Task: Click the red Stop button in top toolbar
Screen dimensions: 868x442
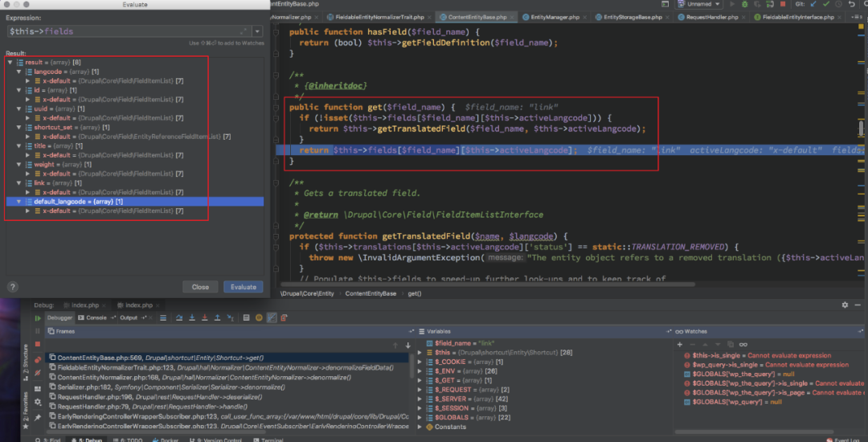Action: point(783,5)
